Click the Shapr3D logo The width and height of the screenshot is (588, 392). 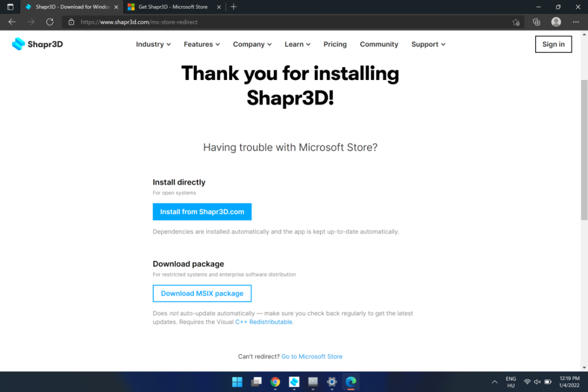click(37, 44)
